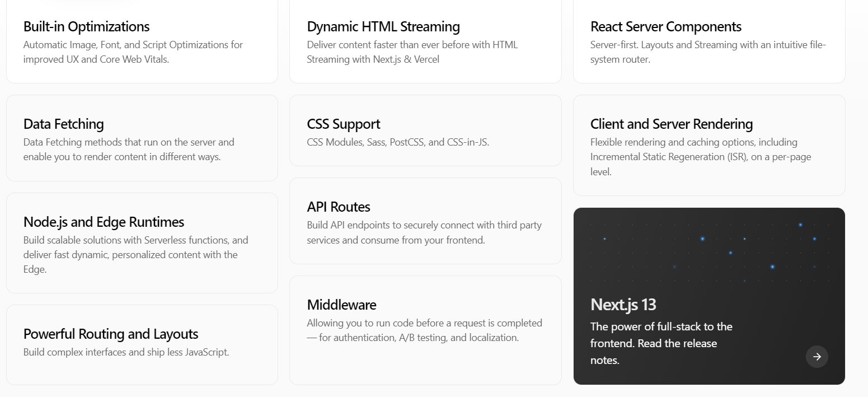Image resolution: width=868 pixels, height=397 pixels.
Task: Open the Client and Server Rendering card
Action: click(x=709, y=145)
